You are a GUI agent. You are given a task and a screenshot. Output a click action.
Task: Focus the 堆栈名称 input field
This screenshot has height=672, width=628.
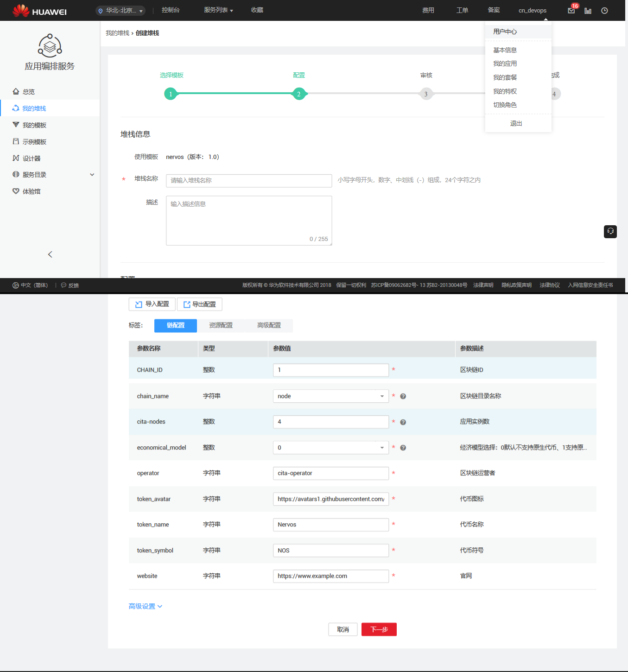(249, 181)
